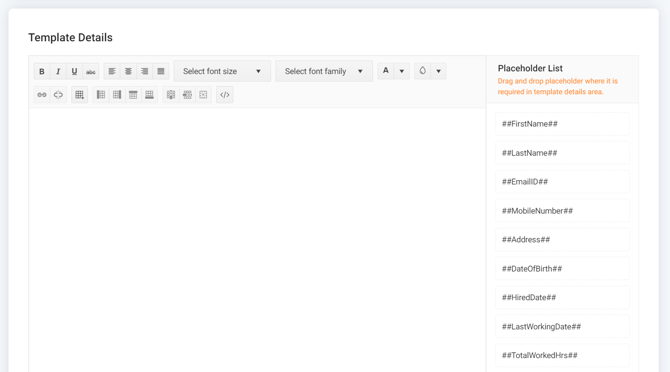Add table row below
The image size is (670, 372).
coord(150,95)
